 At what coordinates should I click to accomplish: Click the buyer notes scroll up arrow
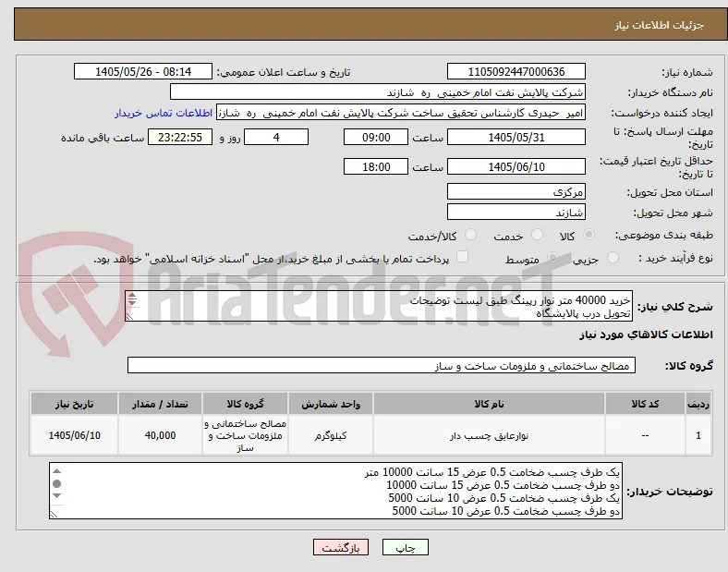point(56,471)
